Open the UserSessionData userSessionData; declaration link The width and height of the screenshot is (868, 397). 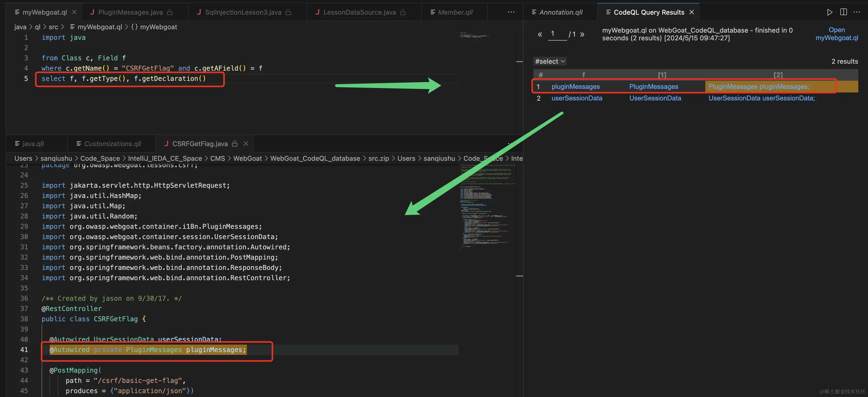tap(762, 98)
